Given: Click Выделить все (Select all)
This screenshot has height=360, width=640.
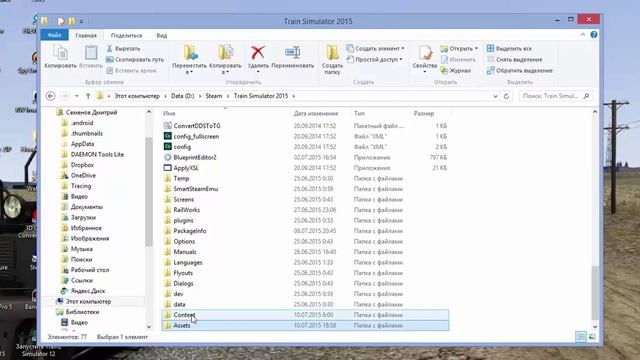Looking at the screenshot, I should point(509,49).
